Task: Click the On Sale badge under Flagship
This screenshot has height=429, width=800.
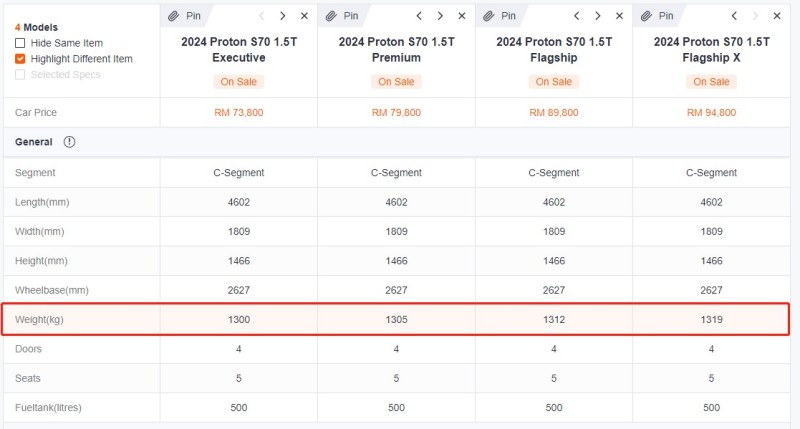Action: pos(554,82)
